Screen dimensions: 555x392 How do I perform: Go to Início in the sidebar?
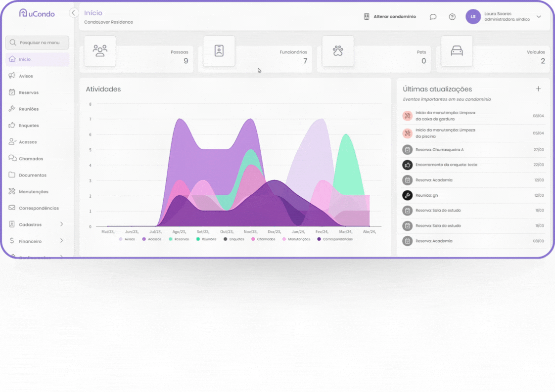click(x=38, y=59)
